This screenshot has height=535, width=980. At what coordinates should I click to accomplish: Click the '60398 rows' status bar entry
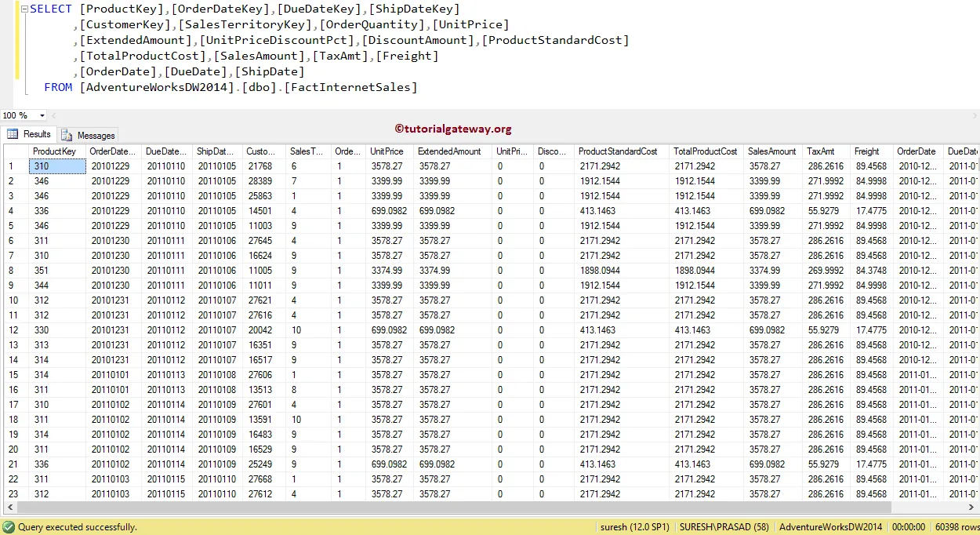coord(957,527)
